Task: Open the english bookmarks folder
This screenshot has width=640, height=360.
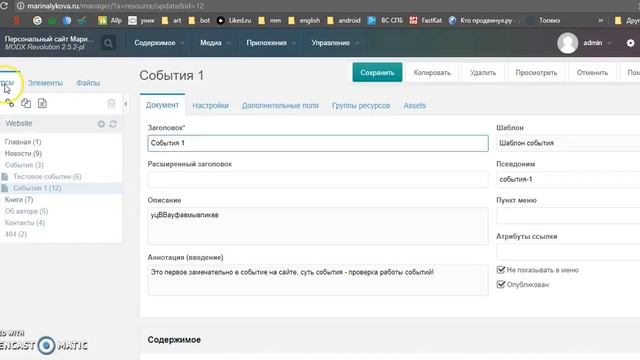Action: point(304,20)
